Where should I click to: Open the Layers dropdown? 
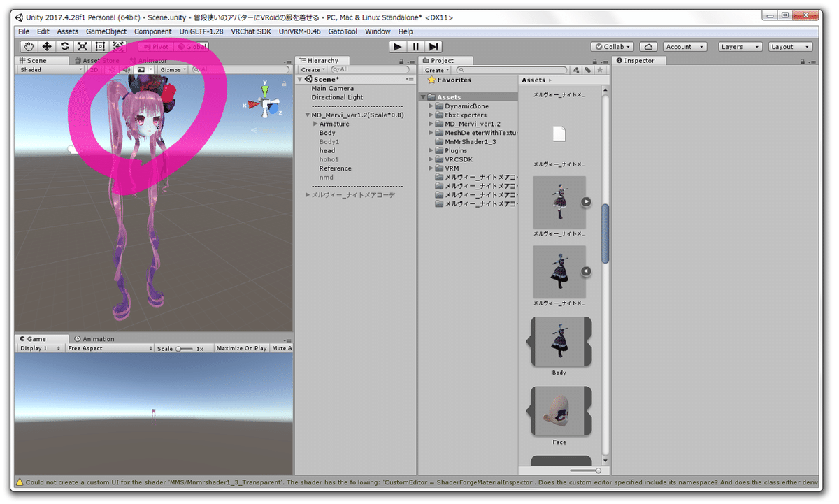click(x=741, y=47)
